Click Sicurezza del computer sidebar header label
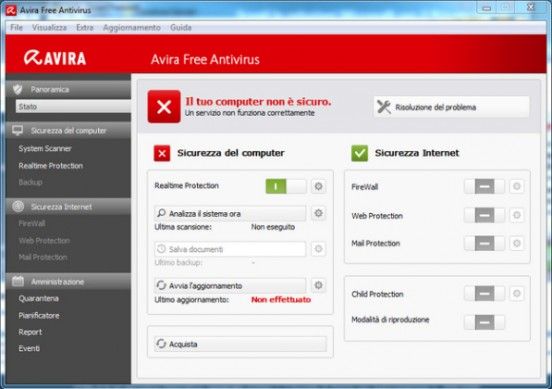The height and width of the screenshot is (389, 552). pos(69,131)
